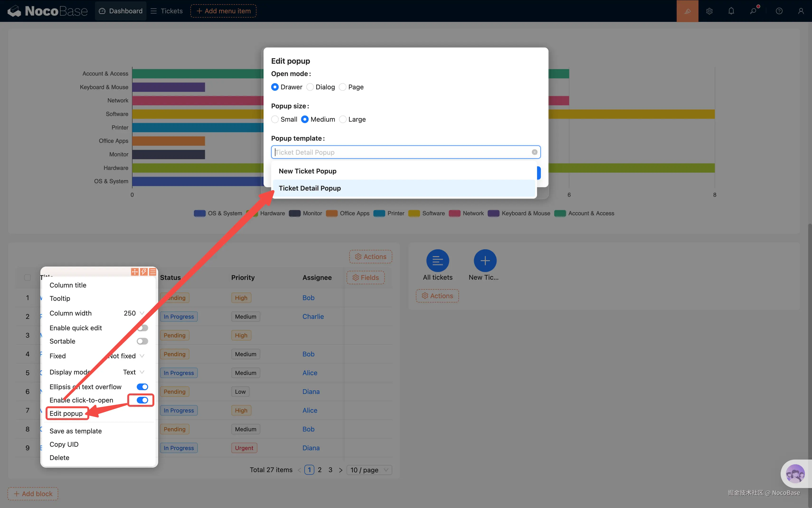
Task: Toggle the Sortable switch
Action: point(142,341)
